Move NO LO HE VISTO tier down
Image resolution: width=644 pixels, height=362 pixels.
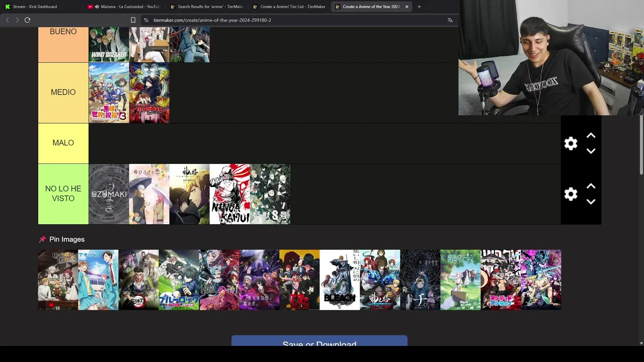click(x=591, y=202)
